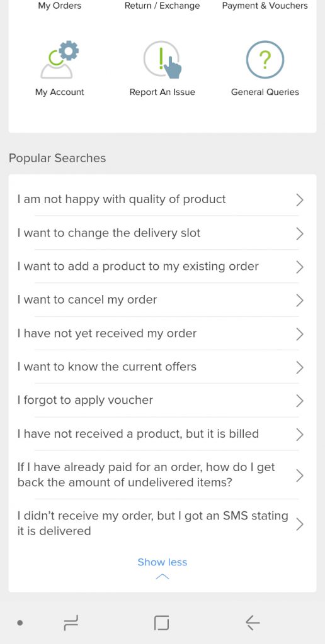This screenshot has width=325, height=644.
Task: Open the Return / Exchange section
Action: 162,6
